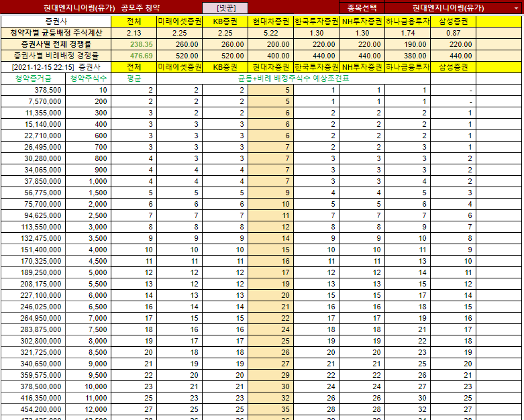Select top-row 미래에셋증권 header cell
Screen dimensions: 524x420
point(179,21)
